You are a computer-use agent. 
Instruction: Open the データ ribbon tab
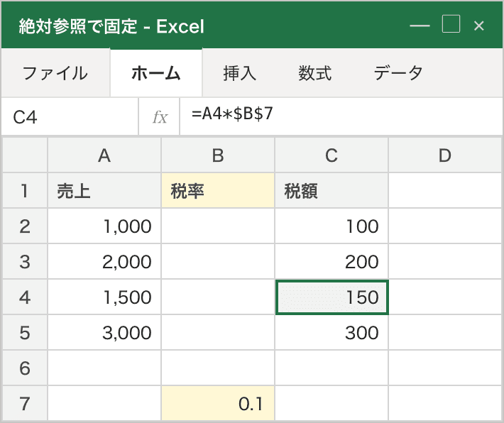pos(398,73)
